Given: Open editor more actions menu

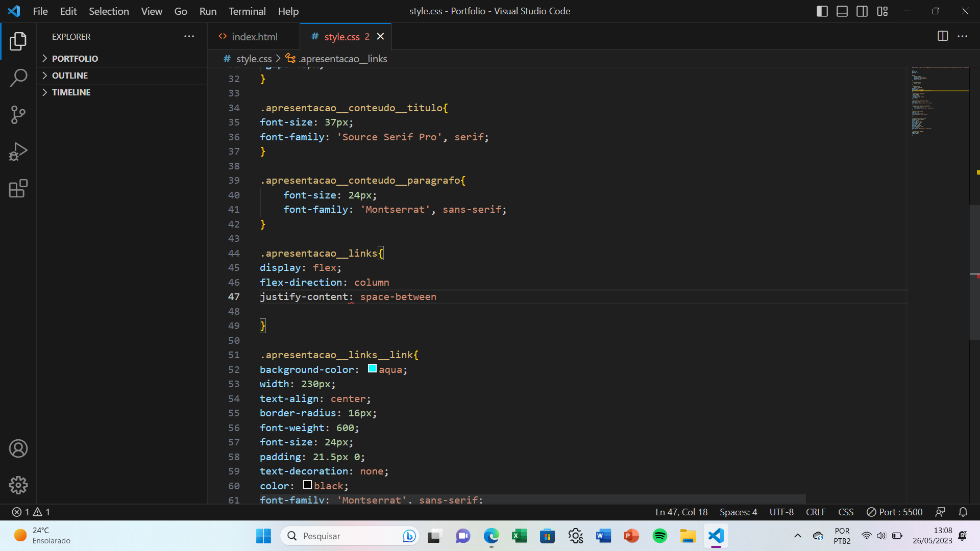Looking at the screenshot, I should (x=963, y=36).
